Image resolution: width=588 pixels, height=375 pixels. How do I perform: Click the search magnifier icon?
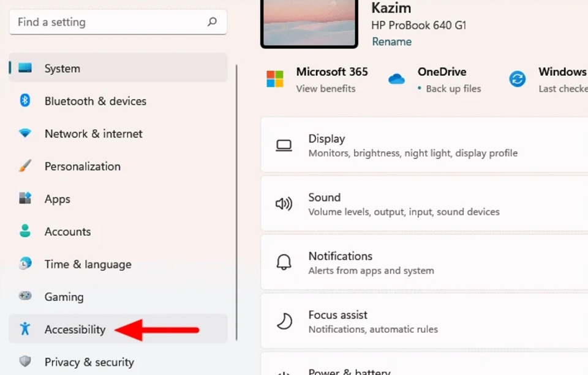pos(213,22)
